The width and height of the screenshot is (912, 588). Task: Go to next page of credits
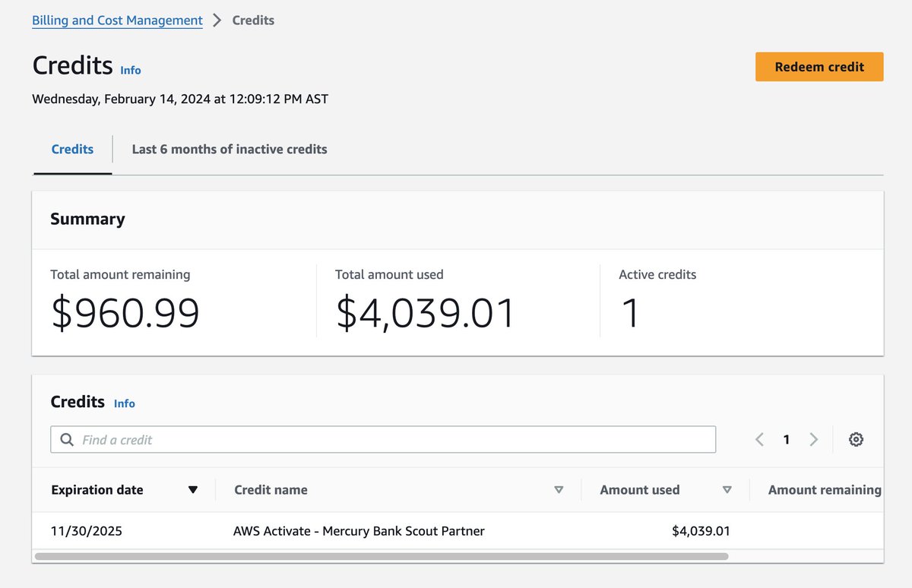814,439
